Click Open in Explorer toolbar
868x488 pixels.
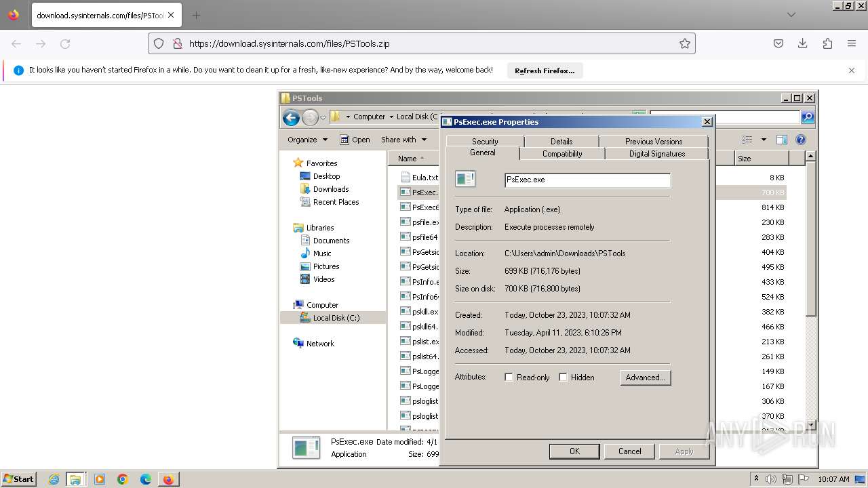[355, 140]
